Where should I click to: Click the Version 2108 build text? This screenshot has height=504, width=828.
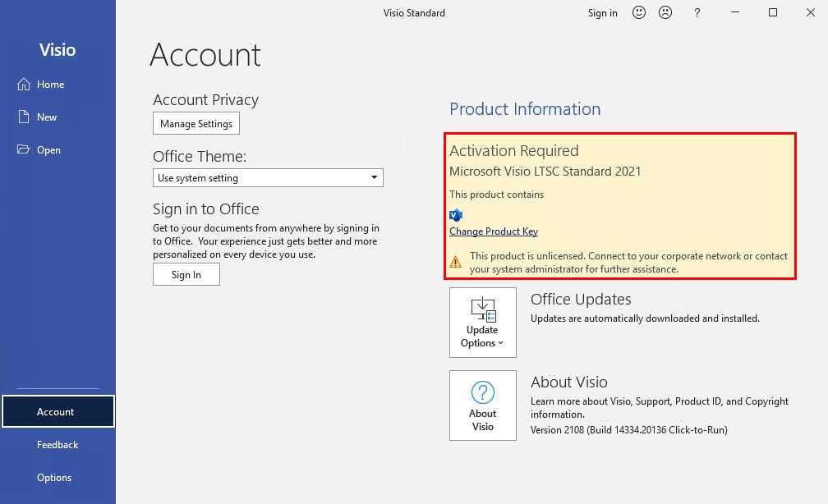coord(629,429)
